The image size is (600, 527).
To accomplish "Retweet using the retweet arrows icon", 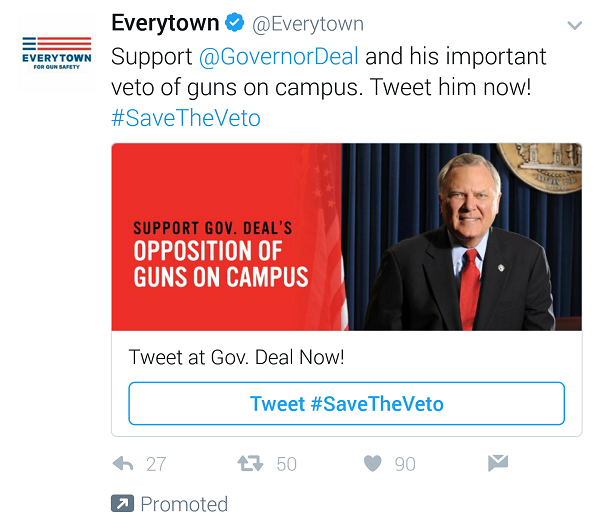I will click(249, 464).
